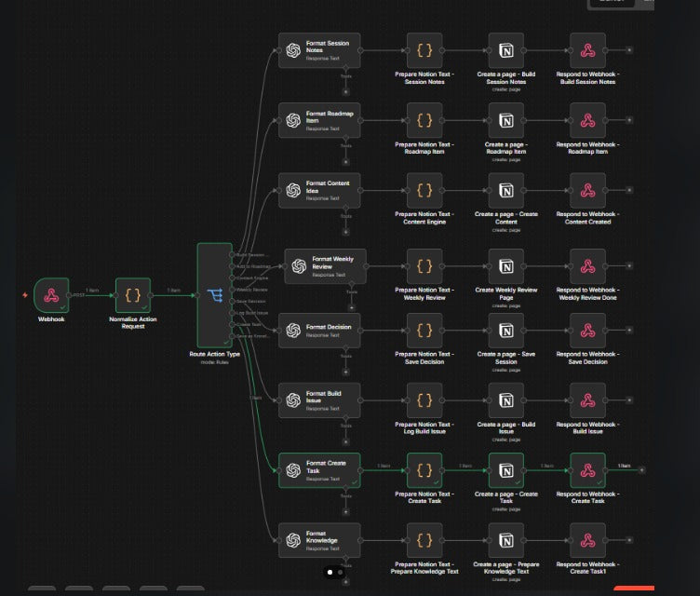Select Prepare Knowledge Text code node
This screenshot has height=596, width=700.
tap(424, 541)
